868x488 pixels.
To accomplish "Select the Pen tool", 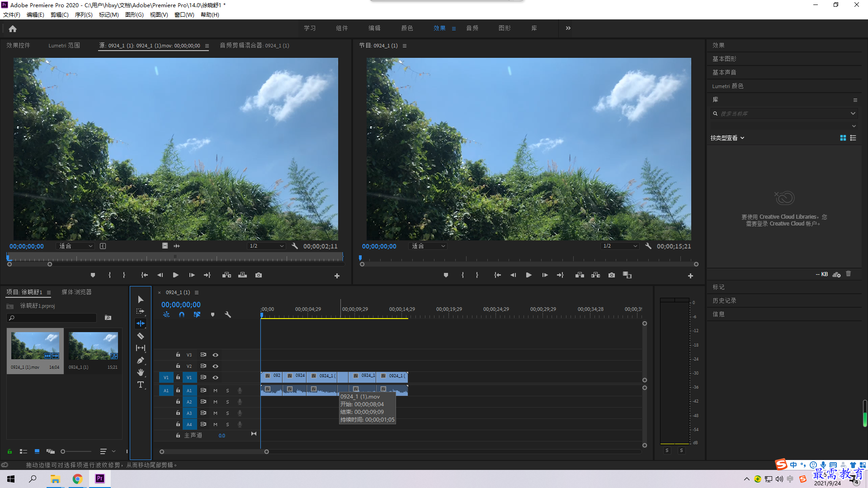I will (x=141, y=360).
